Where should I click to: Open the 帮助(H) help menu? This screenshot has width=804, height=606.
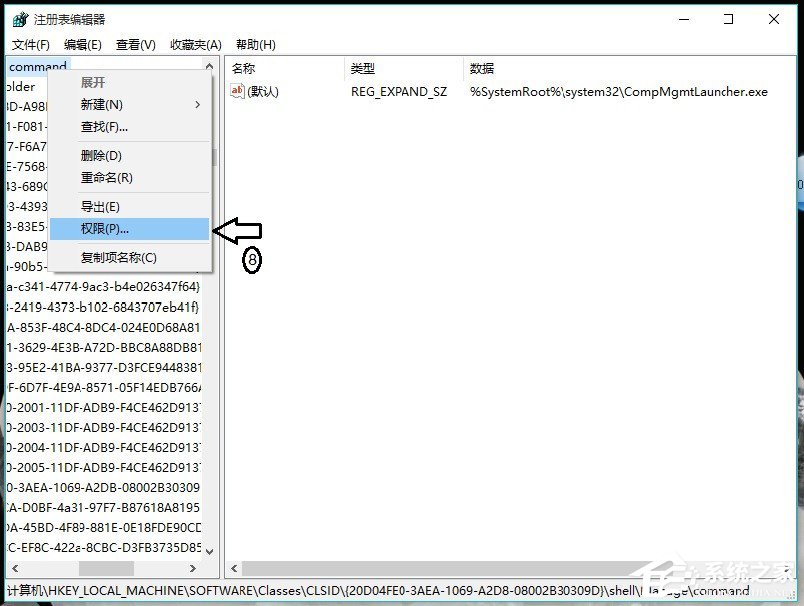tap(255, 44)
